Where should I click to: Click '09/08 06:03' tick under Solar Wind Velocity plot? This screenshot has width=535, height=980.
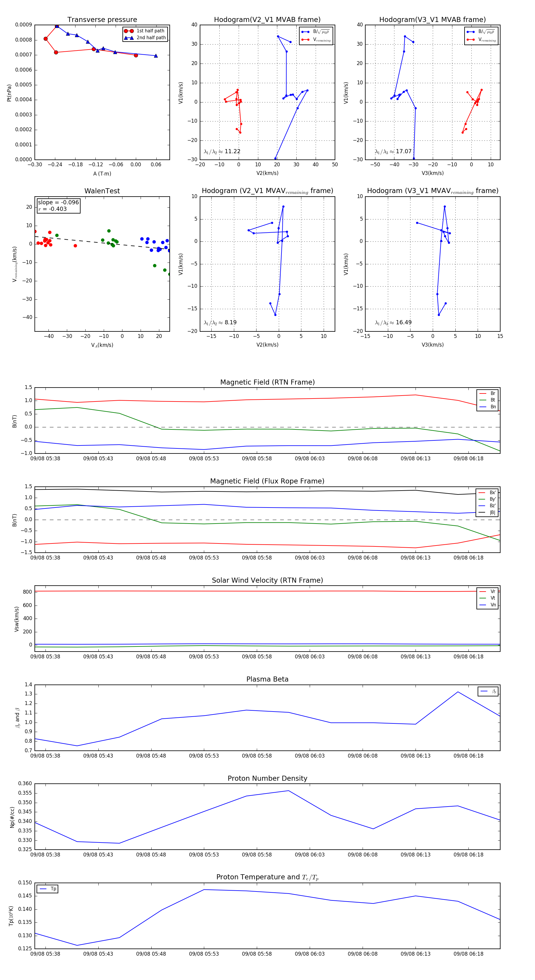point(310,657)
